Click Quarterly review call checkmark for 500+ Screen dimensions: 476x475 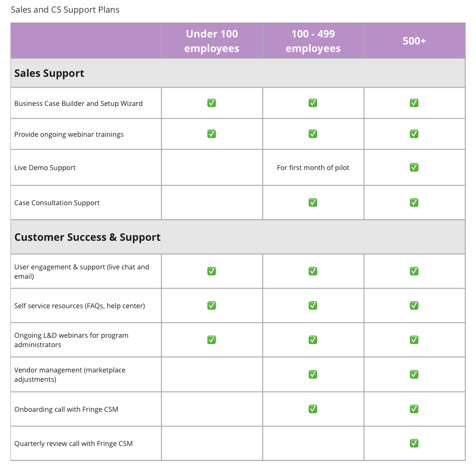pos(414,443)
